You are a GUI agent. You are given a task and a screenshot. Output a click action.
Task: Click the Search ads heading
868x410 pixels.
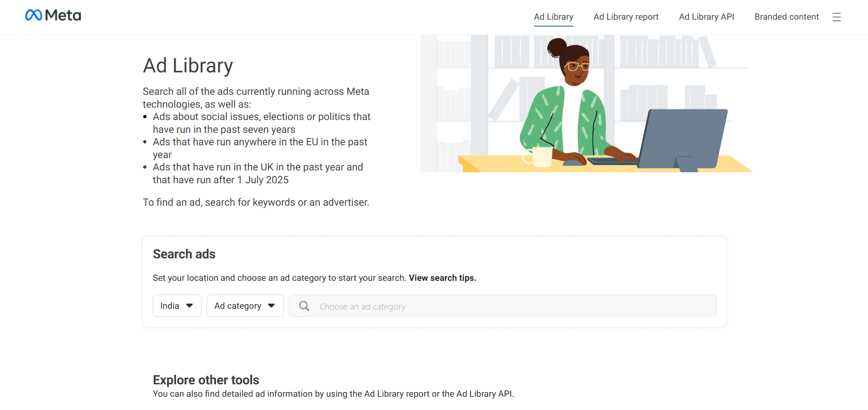(x=184, y=254)
